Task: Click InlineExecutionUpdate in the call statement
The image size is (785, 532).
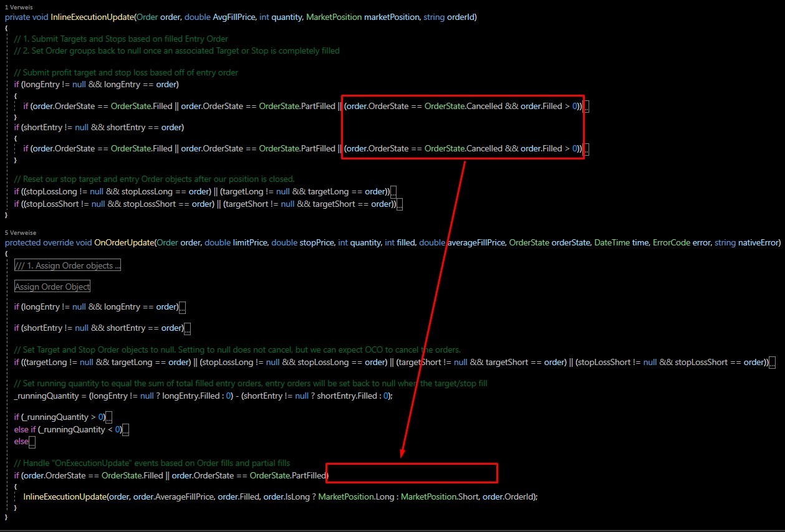Action: [64, 497]
